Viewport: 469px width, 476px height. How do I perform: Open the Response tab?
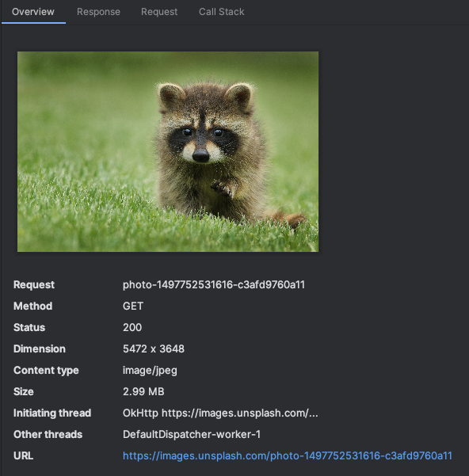click(x=98, y=12)
